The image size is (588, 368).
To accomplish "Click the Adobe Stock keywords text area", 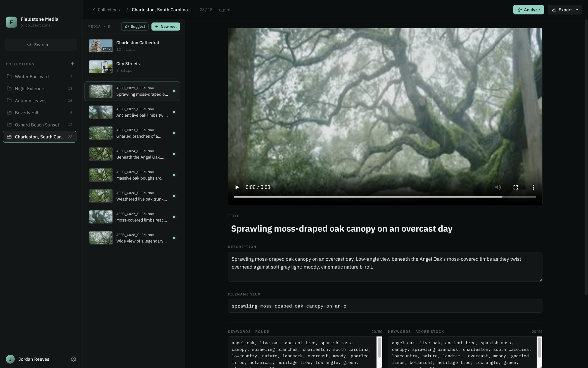I will click(x=462, y=352).
